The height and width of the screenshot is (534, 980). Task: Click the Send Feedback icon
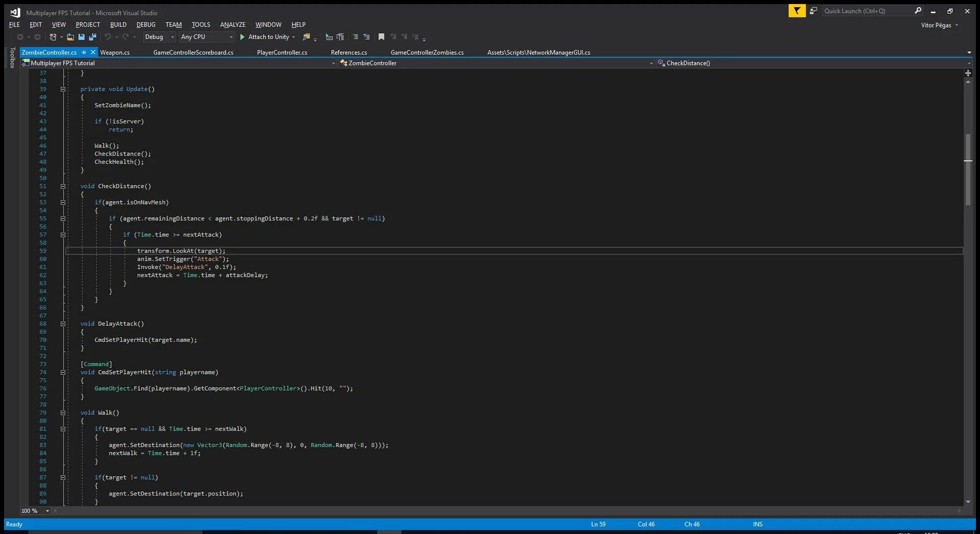click(813, 11)
